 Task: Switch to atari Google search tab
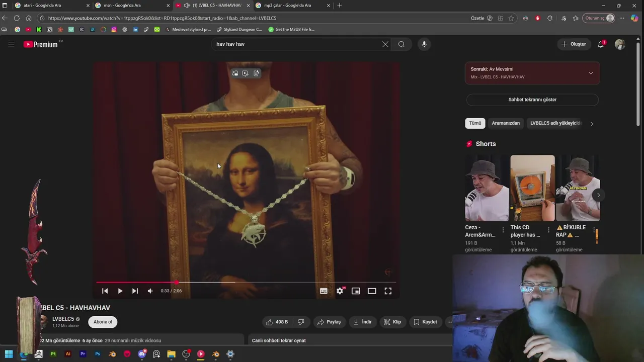click(52, 6)
